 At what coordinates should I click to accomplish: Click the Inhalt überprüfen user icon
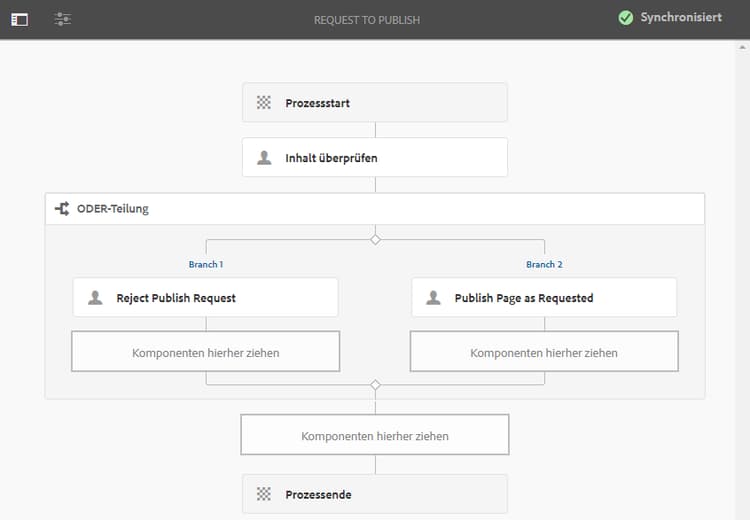tap(264, 157)
